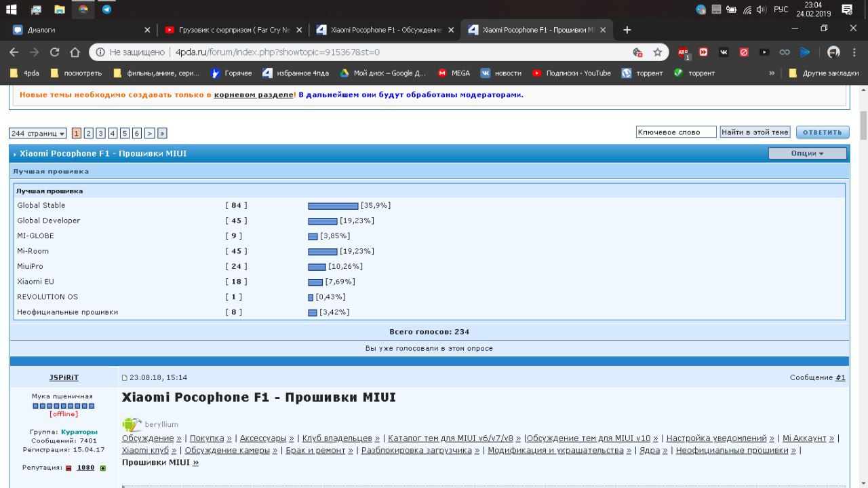Close the Диалоги tab
Image resolution: width=868 pixels, height=488 pixels.
[x=147, y=30]
